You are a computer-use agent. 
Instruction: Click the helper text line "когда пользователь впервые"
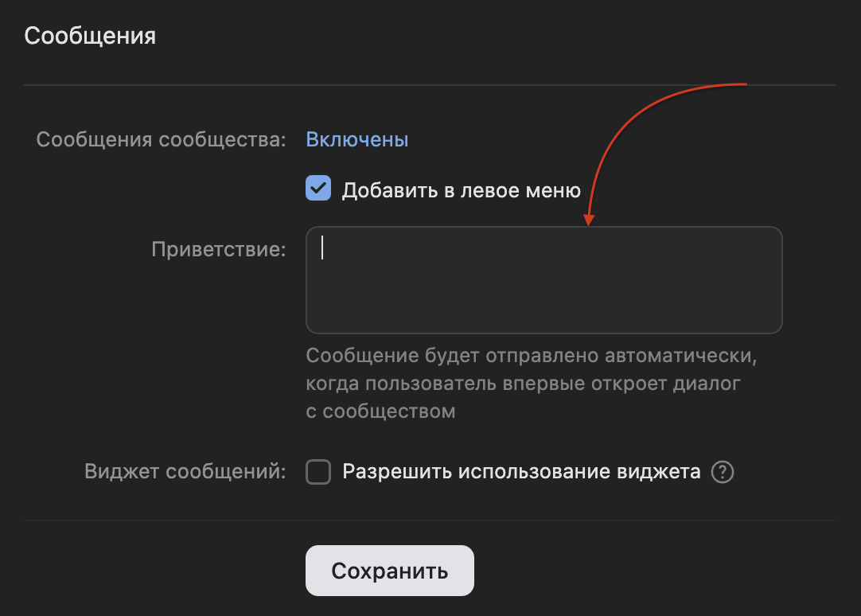click(523, 384)
